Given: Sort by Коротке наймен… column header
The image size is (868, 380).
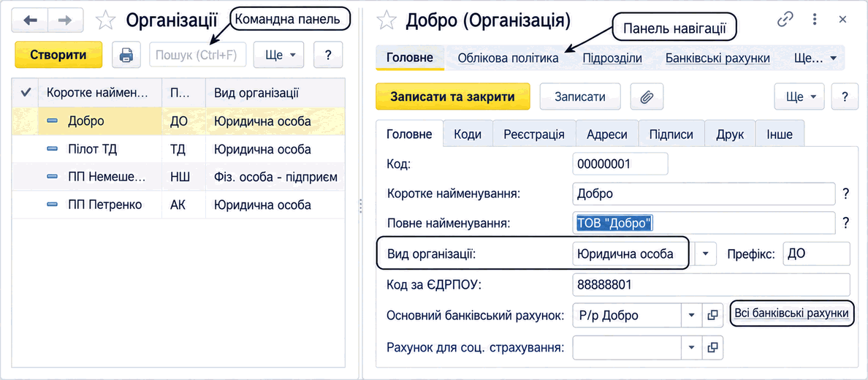Looking at the screenshot, I should 100,93.
